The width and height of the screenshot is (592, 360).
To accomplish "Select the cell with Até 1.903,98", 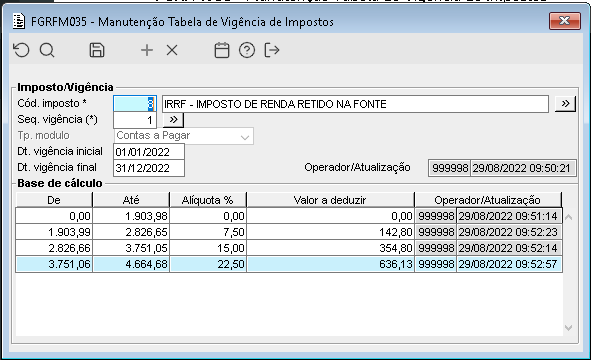I will click(131, 216).
